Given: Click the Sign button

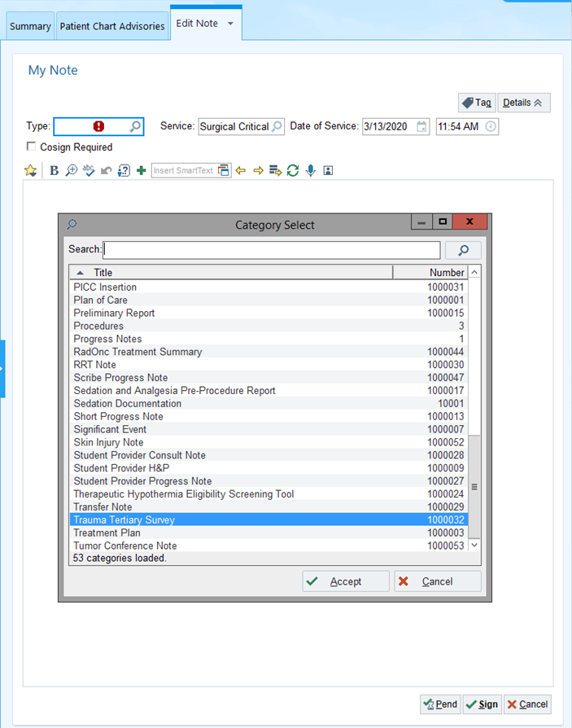Looking at the screenshot, I should pos(482,704).
